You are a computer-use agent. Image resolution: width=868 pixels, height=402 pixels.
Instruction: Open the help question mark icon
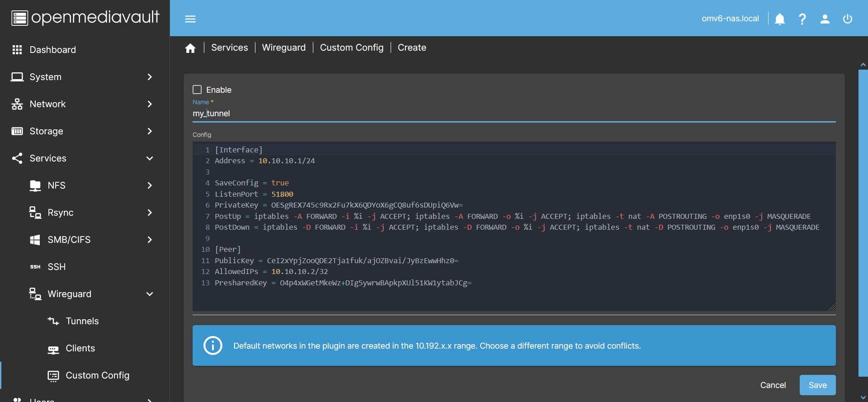[802, 19]
